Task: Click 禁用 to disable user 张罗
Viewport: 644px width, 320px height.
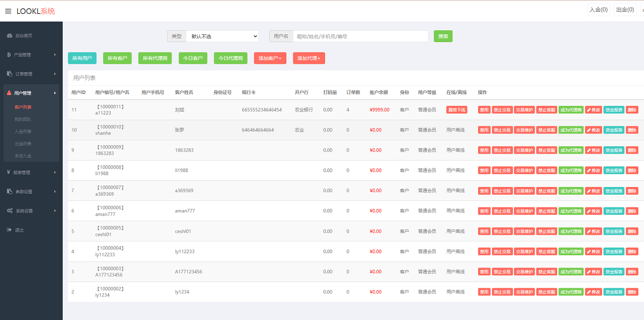Action: 484,130
